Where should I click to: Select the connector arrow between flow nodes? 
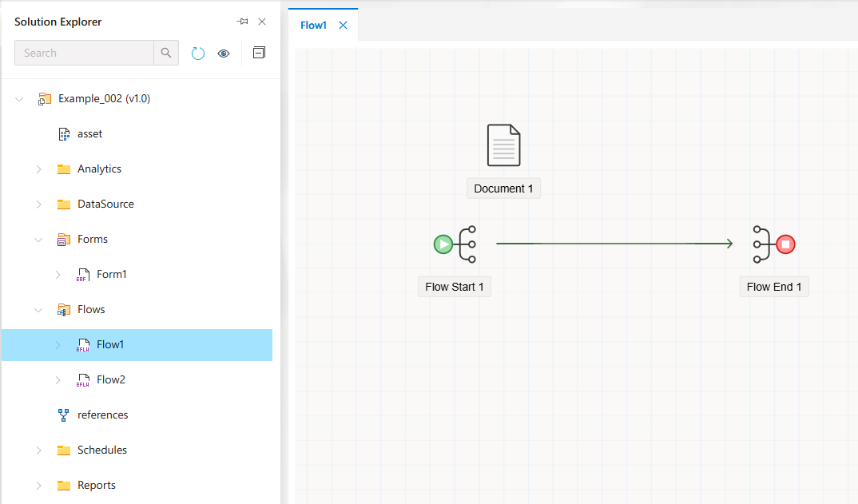click(614, 244)
